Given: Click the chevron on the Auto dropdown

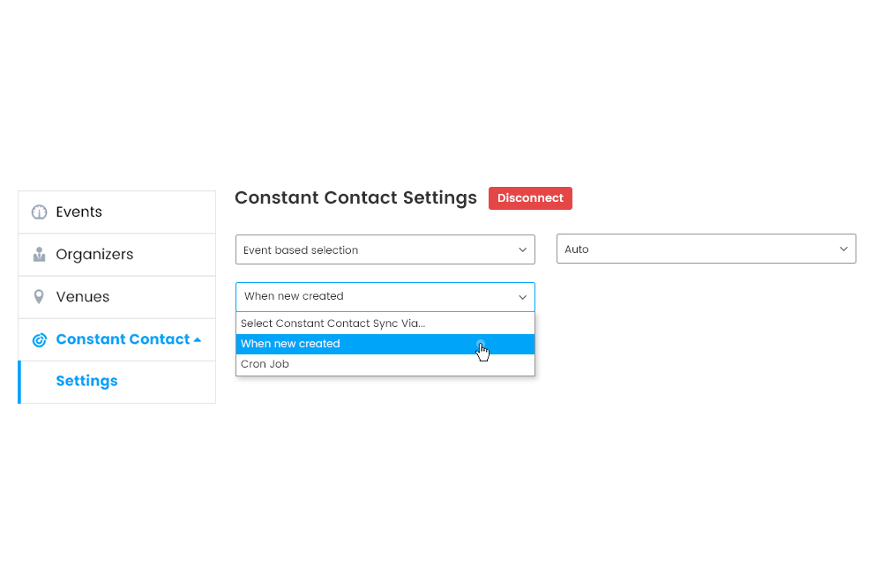Looking at the screenshot, I should click(x=844, y=249).
